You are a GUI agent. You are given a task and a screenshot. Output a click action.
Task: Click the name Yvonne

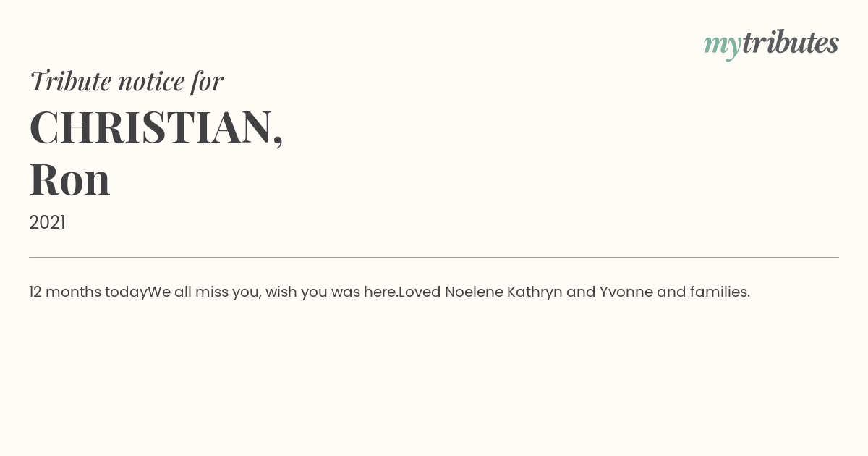tap(626, 292)
